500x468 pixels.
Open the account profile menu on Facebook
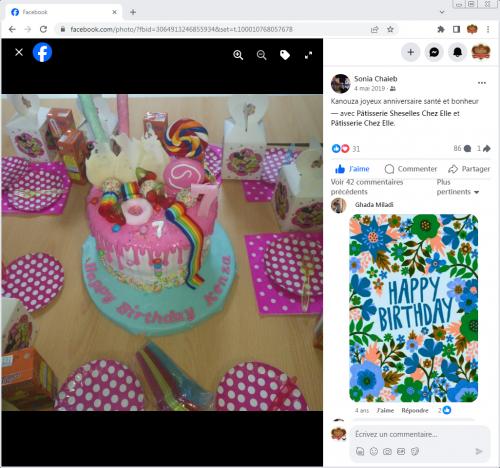tap(481, 52)
